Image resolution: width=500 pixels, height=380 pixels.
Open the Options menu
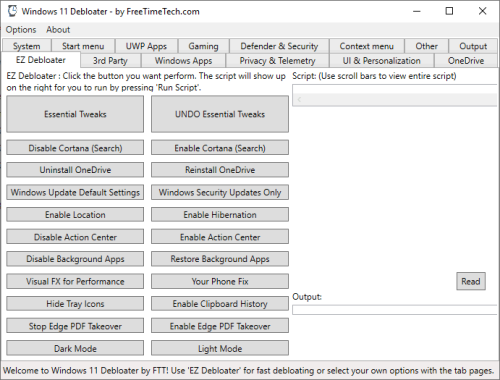pyautogui.click(x=21, y=30)
